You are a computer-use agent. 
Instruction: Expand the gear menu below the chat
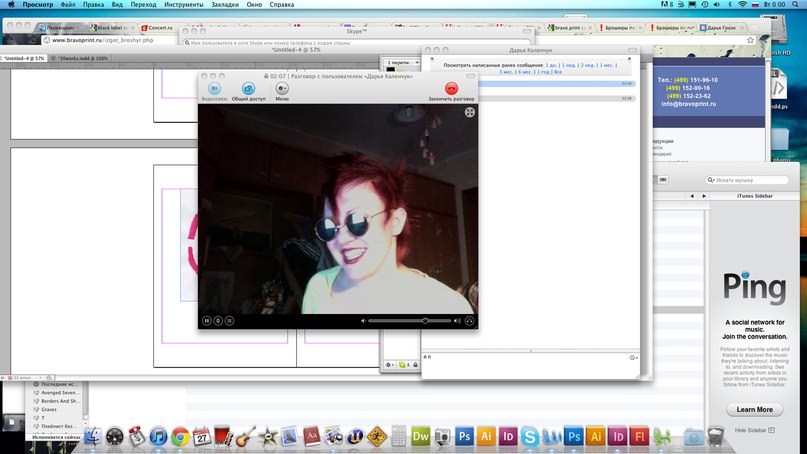click(390, 364)
